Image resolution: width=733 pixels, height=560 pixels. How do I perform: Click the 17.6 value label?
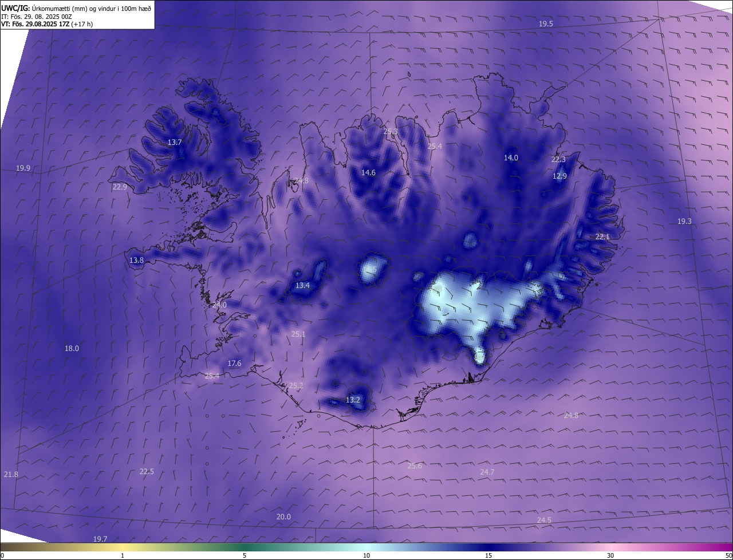tap(234, 363)
